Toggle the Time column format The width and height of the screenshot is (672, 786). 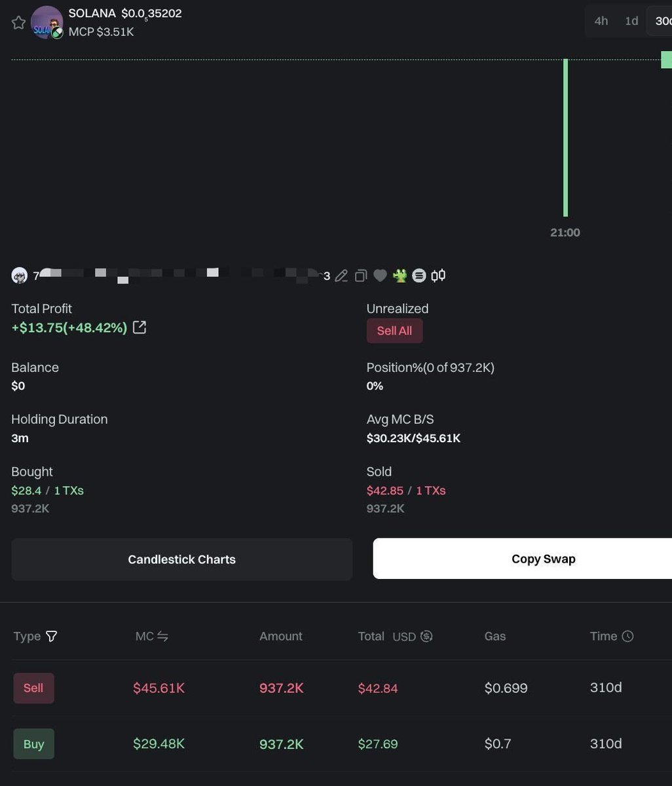[x=627, y=636]
